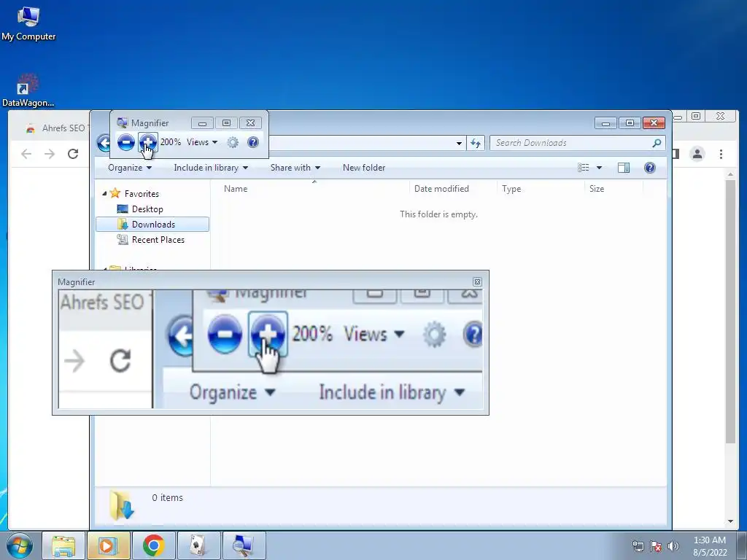
Task: Click the Chrome page vertical scrollbar
Action: click(x=730, y=312)
